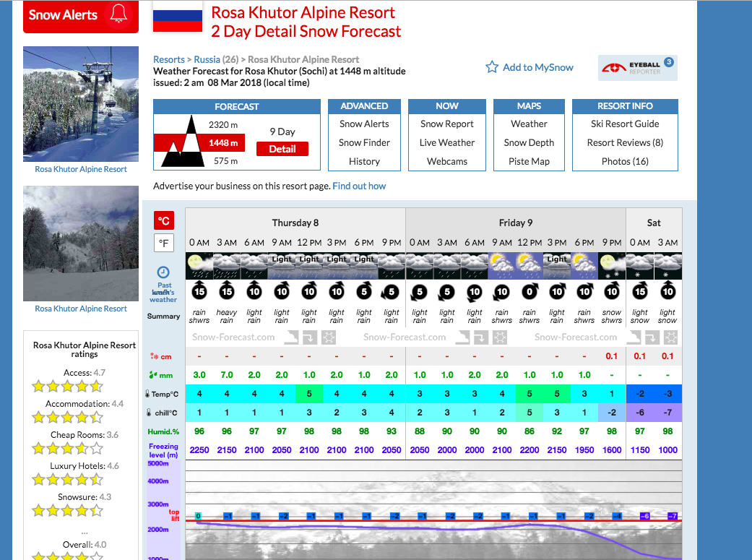This screenshot has width=752, height=560.
Task: Open the Find out how link
Action: [359, 186]
